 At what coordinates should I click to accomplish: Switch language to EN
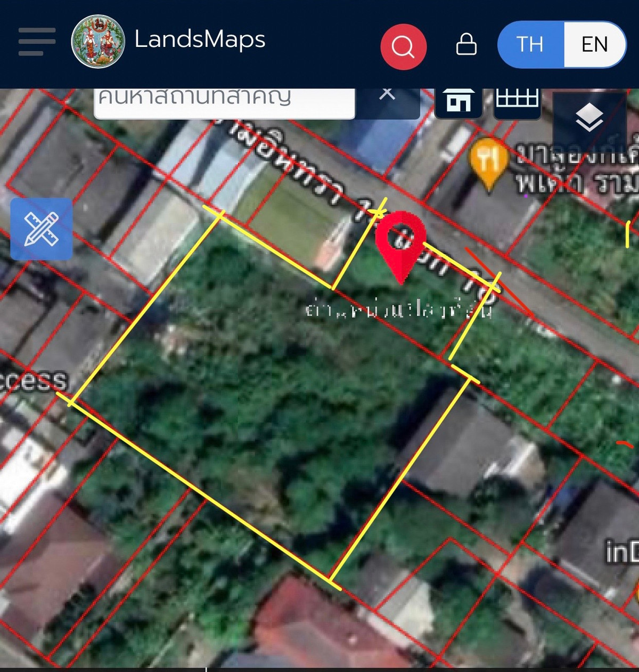(x=594, y=45)
